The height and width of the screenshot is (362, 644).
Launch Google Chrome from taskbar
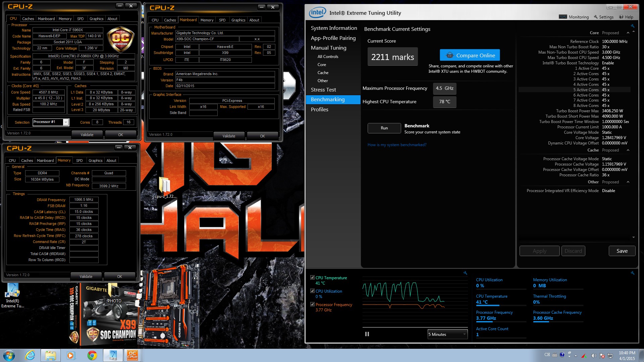92,355
